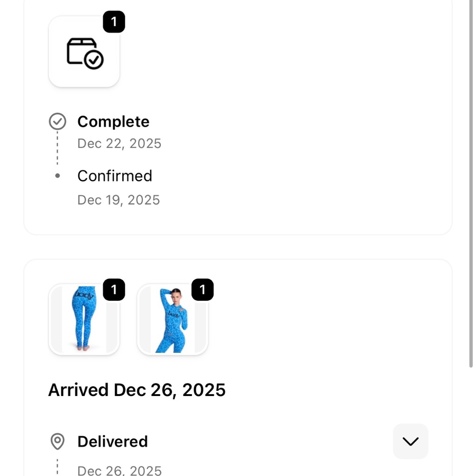476x476 pixels.
Task: Click the Delivered location pin icon
Action: [x=58, y=441]
